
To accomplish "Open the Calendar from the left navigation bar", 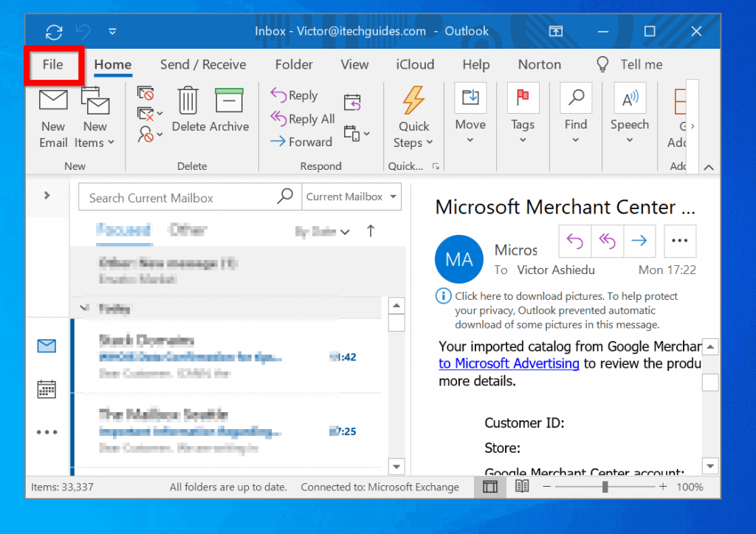I will (47, 388).
